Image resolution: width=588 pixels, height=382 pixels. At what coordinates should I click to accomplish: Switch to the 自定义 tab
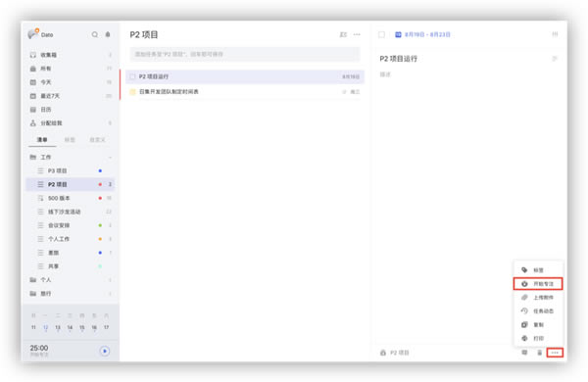point(97,140)
